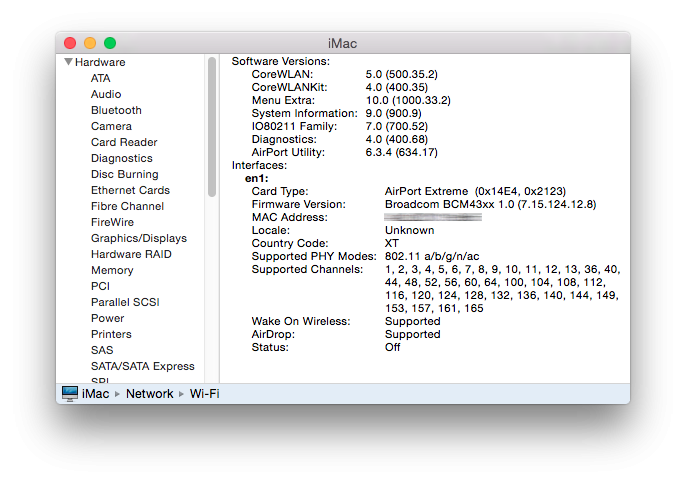Click the Interfaces heading
This screenshot has width=686, height=484.
pyautogui.click(x=259, y=165)
